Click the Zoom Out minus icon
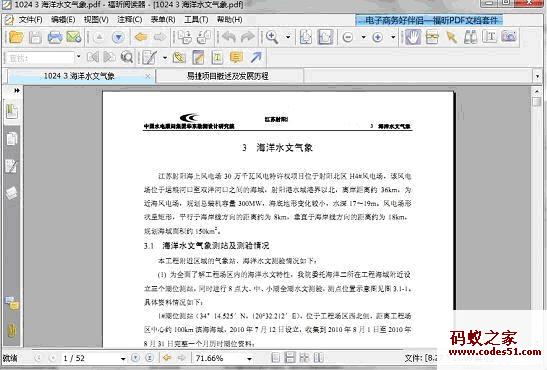 point(348,37)
